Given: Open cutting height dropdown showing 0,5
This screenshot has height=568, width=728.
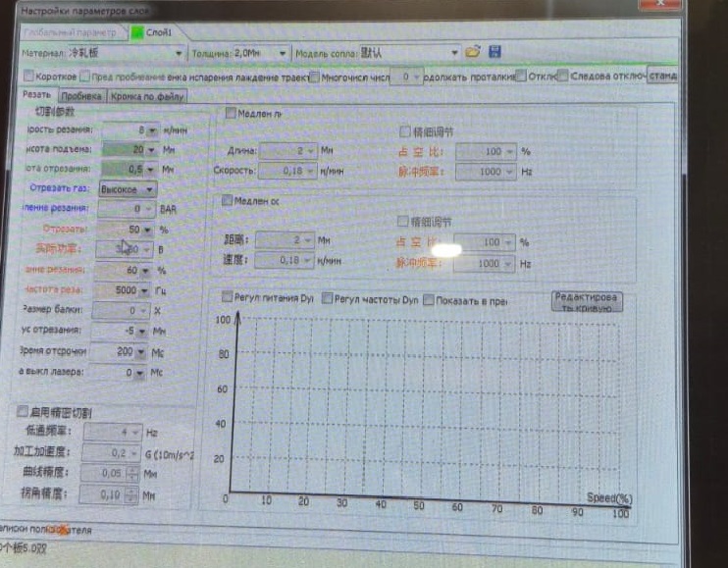Looking at the screenshot, I should [149, 170].
